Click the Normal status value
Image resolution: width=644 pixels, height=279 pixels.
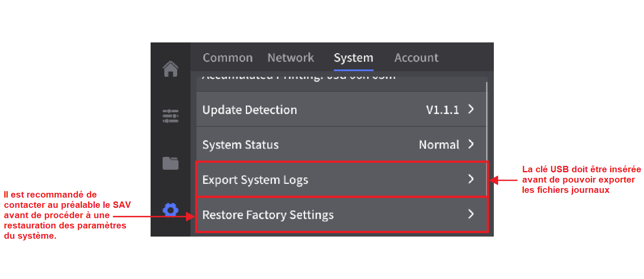pos(439,145)
